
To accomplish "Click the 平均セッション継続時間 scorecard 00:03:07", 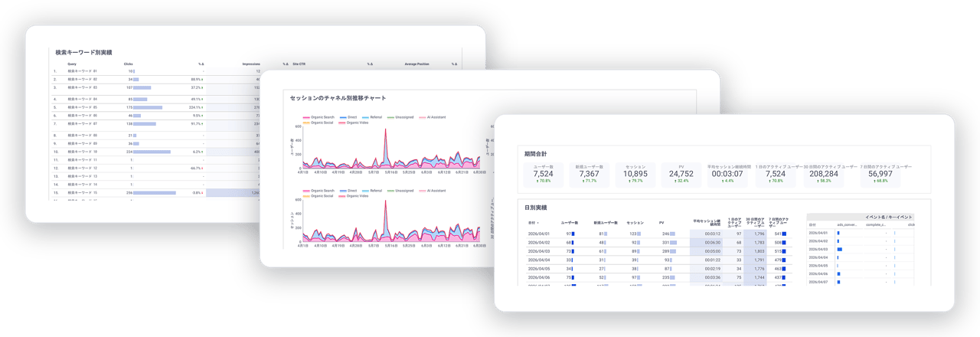I will (x=727, y=175).
